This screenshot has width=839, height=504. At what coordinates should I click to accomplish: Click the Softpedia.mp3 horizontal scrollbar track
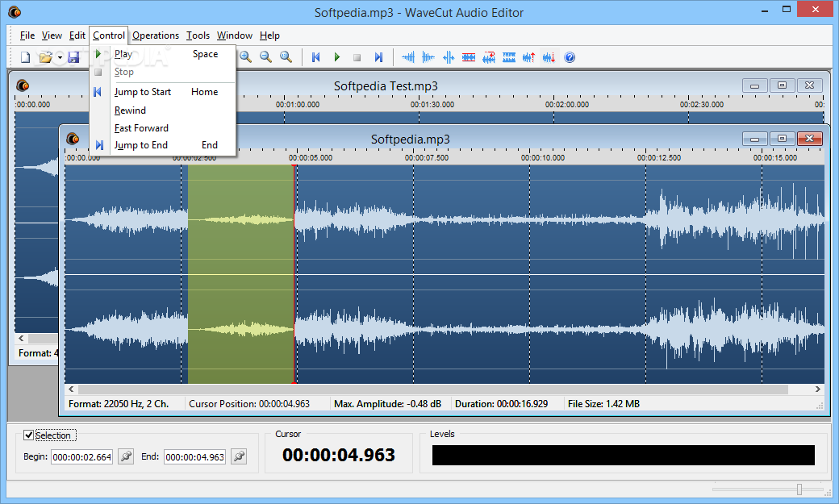click(433, 389)
